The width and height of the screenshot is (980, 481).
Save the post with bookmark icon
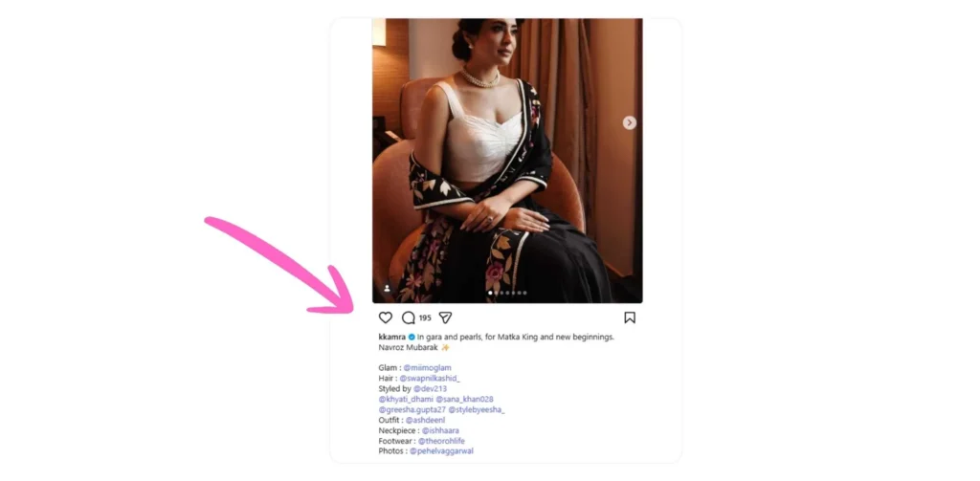pos(630,318)
